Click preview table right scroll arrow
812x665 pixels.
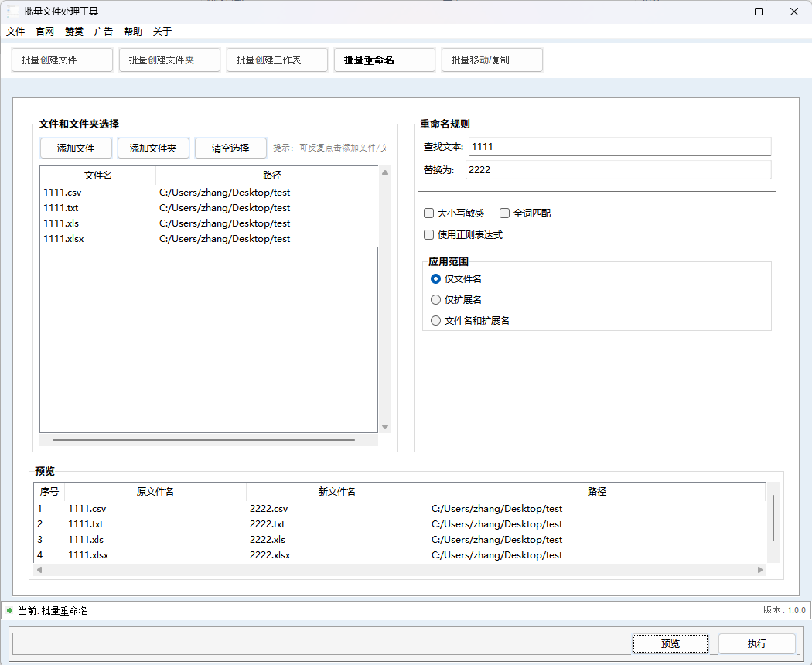click(x=760, y=570)
